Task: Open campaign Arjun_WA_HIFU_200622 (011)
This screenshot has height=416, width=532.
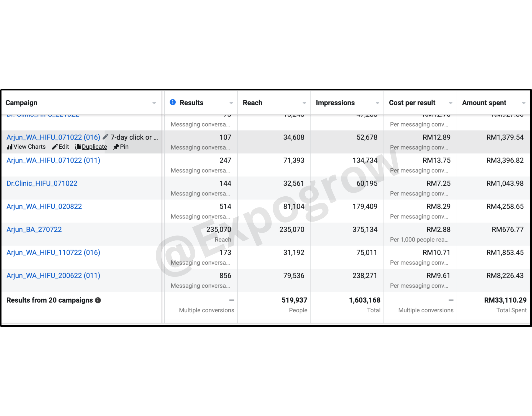Action: point(53,275)
